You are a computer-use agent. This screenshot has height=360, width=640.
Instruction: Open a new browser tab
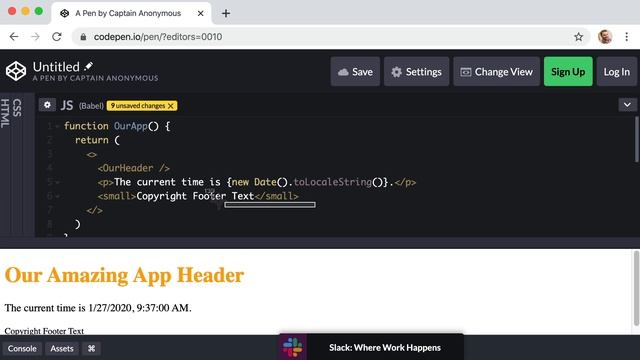click(x=226, y=13)
